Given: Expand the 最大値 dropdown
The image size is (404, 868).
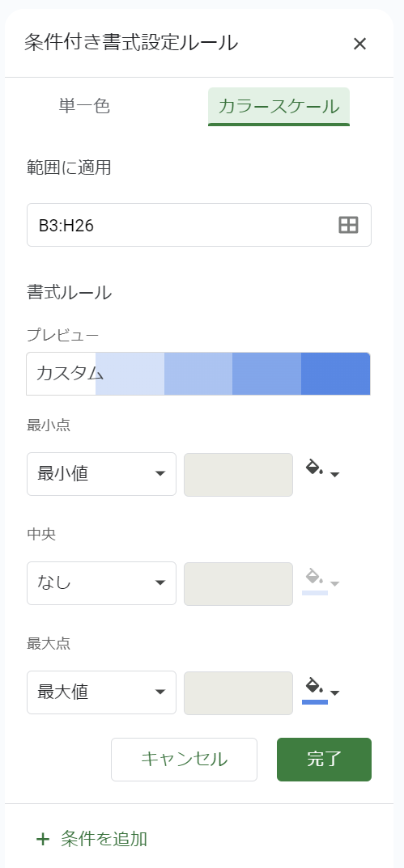Looking at the screenshot, I should pyautogui.click(x=101, y=692).
